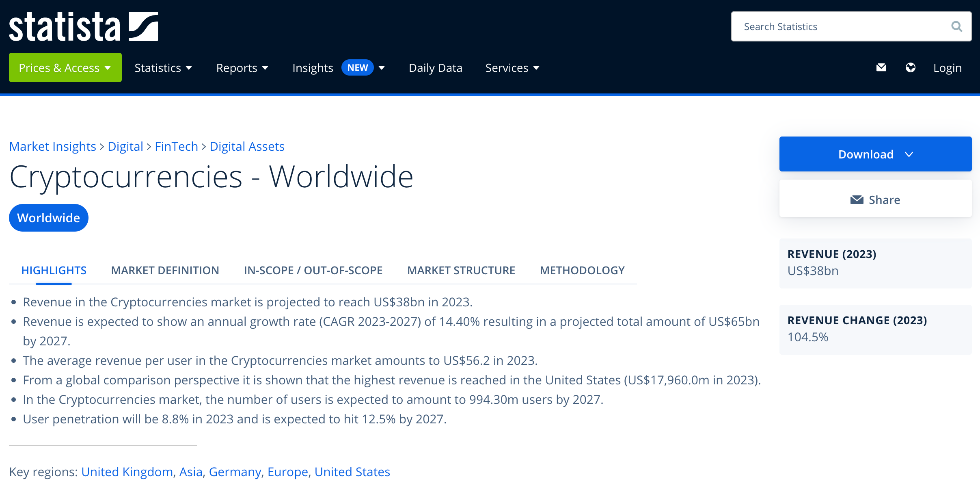The image size is (980, 490).
Task: Switch to the Market Definition tab
Action: point(165,270)
